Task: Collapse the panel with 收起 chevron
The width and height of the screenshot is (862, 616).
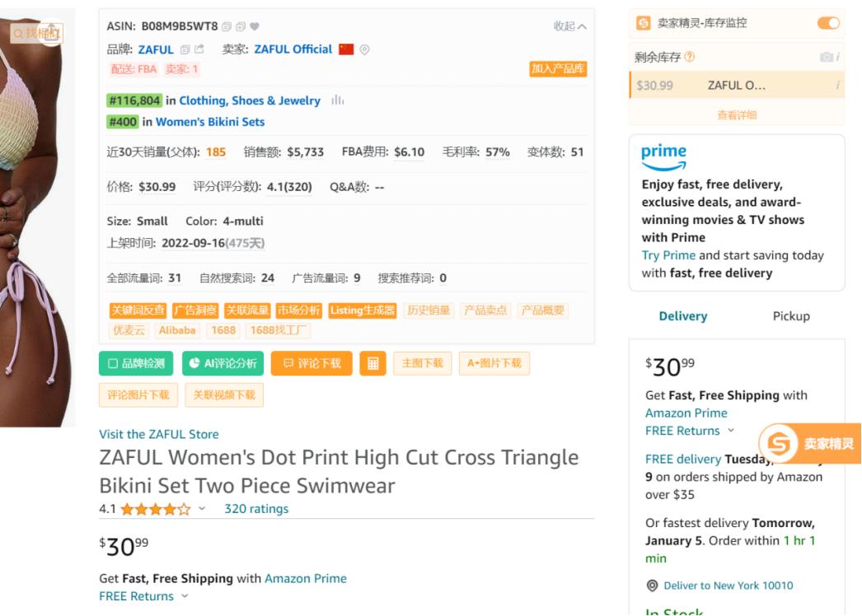Action: click(x=570, y=26)
